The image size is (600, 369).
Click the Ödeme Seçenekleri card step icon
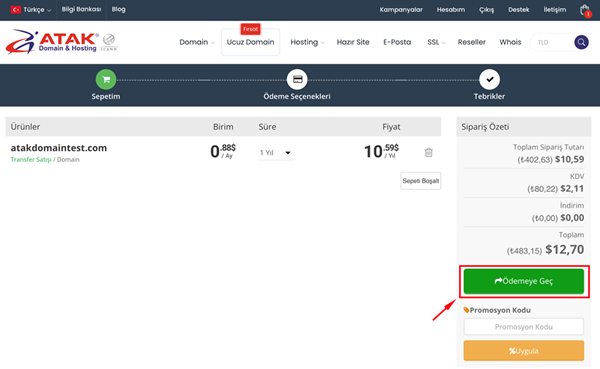[x=297, y=79]
